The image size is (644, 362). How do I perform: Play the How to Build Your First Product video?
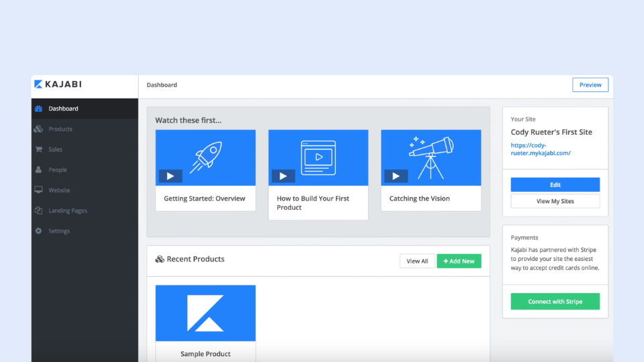283,176
